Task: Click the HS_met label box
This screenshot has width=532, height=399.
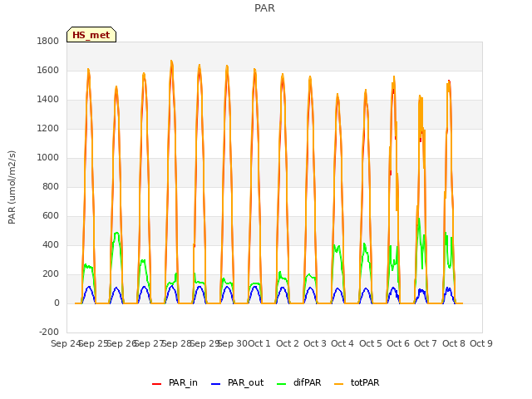Action: tap(91, 35)
